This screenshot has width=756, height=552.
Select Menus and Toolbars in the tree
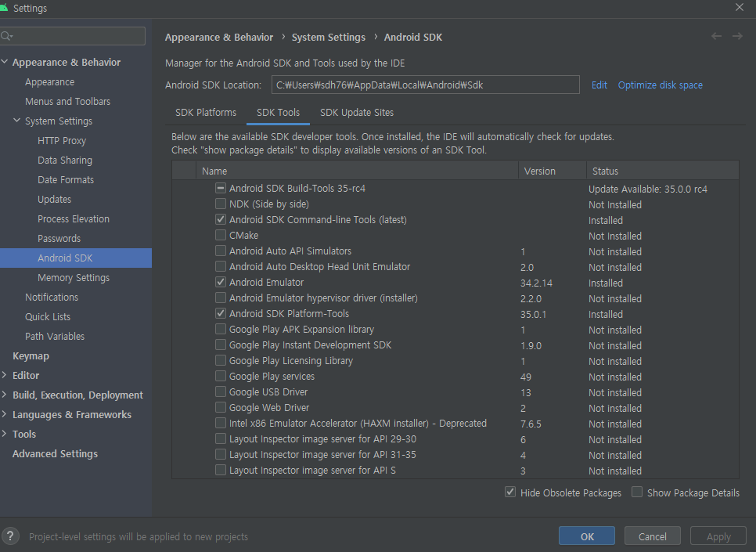[67, 101]
